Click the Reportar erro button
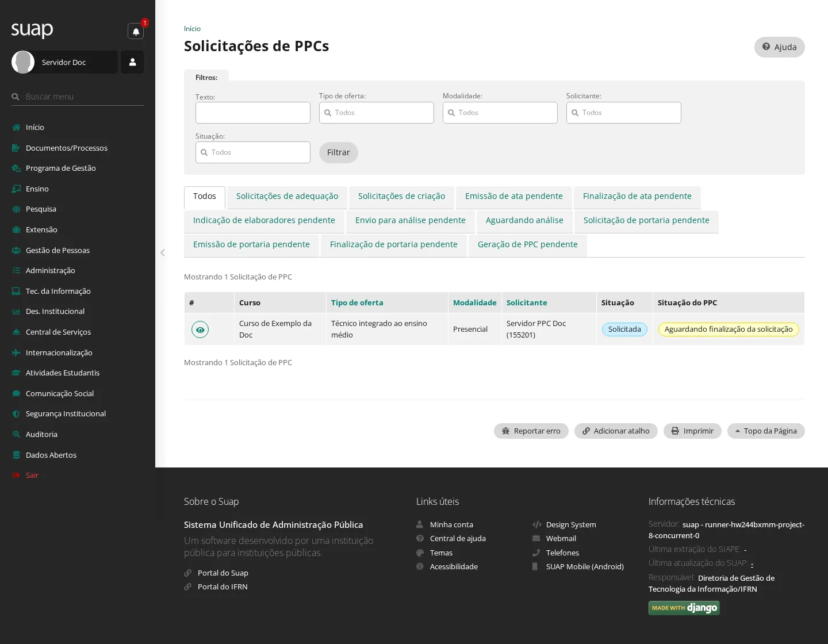The width and height of the screenshot is (828, 644). coord(531,431)
